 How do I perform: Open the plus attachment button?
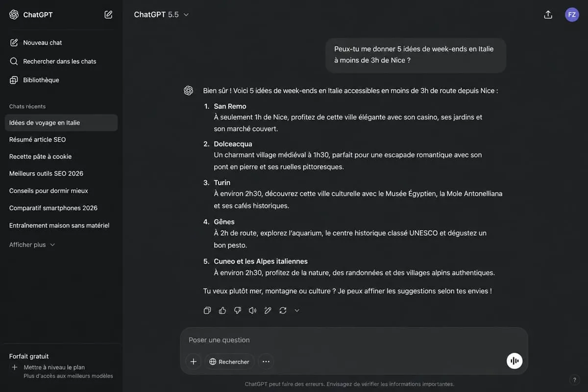coord(194,362)
